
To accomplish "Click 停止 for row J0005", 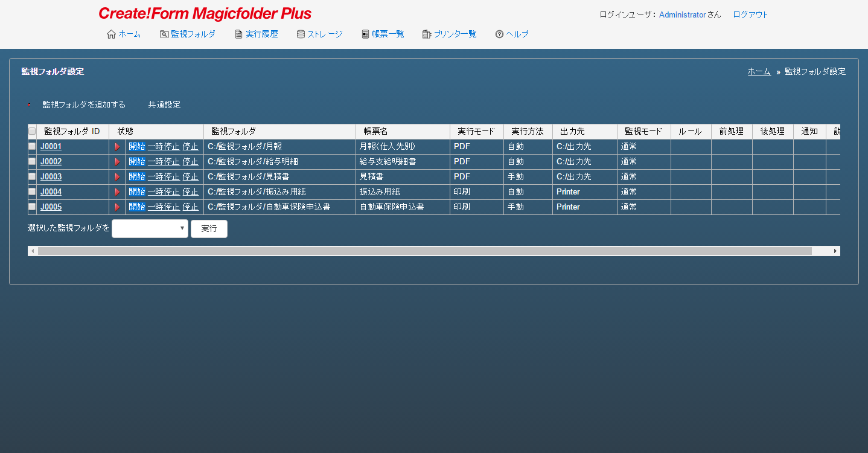I will (191, 207).
